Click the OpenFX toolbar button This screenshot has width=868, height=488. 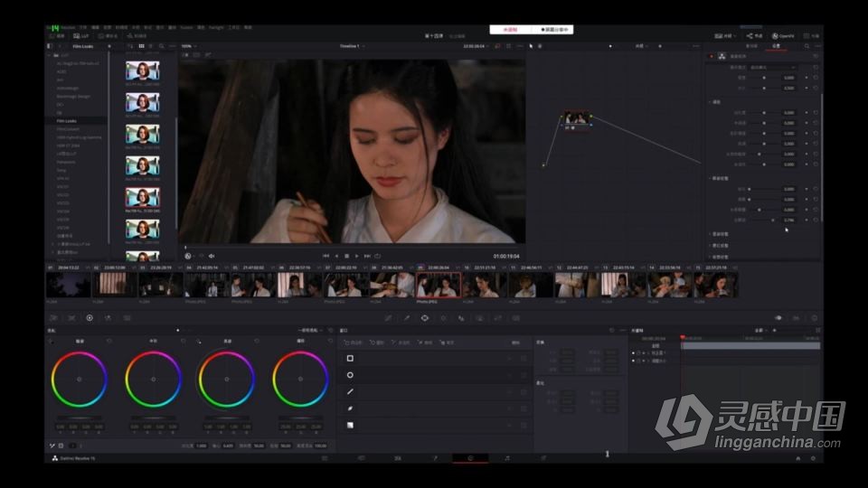[x=783, y=36]
